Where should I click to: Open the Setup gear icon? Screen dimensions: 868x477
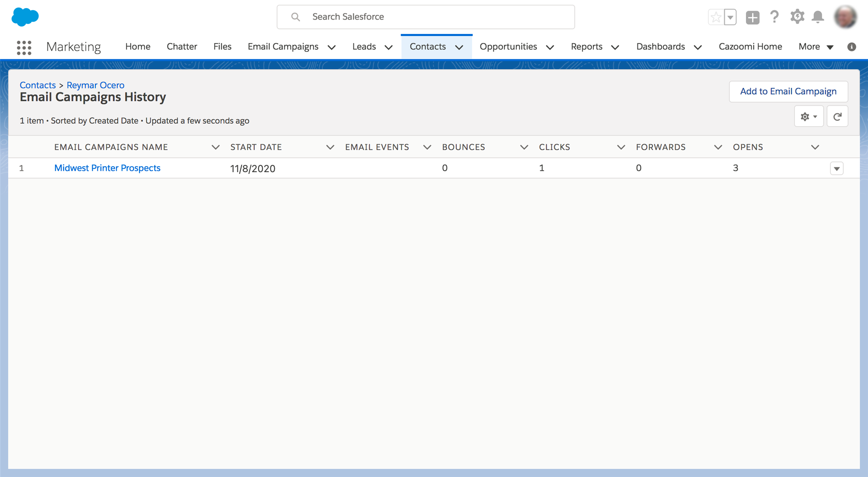click(x=797, y=17)
